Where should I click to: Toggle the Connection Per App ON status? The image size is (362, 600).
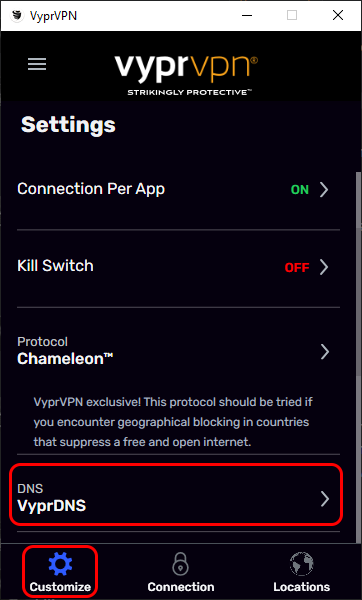[300, 190]
